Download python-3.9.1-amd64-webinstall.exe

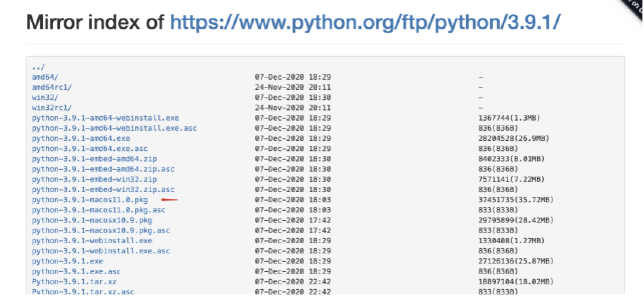coord(106,118)
